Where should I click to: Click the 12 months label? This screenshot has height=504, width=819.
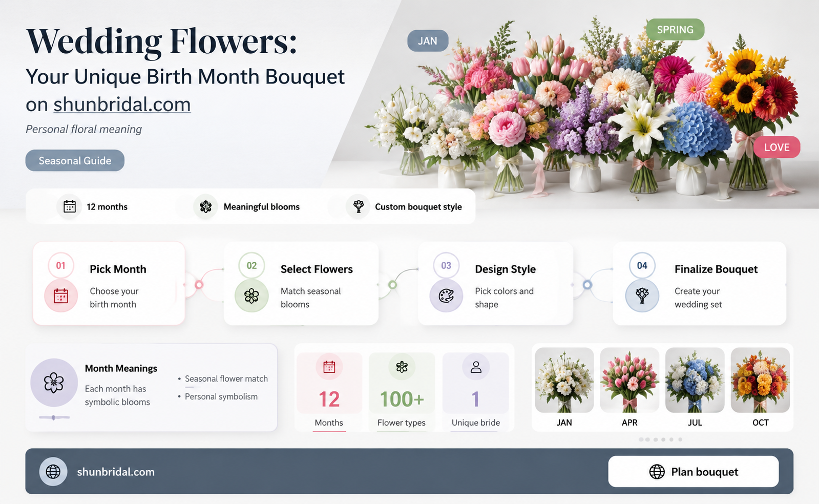pyautogui.click(x=107, y=206)
